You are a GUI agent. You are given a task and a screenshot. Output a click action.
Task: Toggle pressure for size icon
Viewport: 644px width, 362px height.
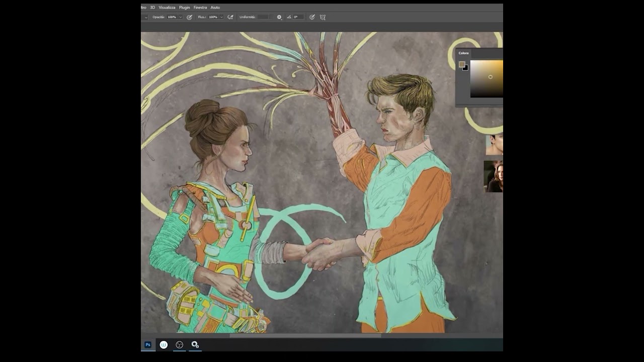click(312, 17)
